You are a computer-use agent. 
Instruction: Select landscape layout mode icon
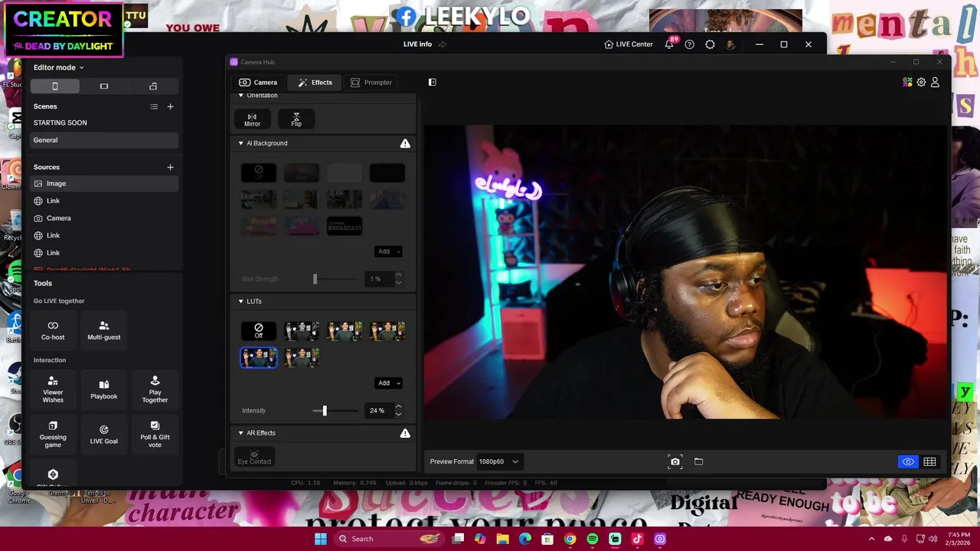(x=104, y=86)
